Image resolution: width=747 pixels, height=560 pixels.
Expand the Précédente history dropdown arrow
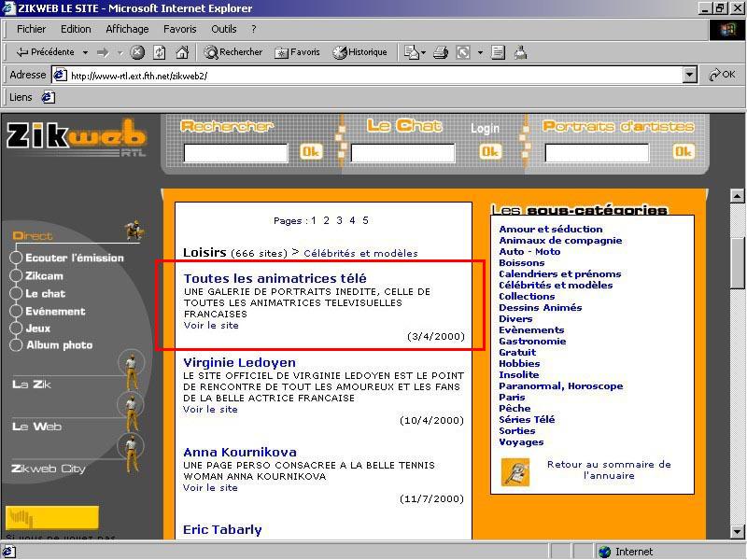85,52
